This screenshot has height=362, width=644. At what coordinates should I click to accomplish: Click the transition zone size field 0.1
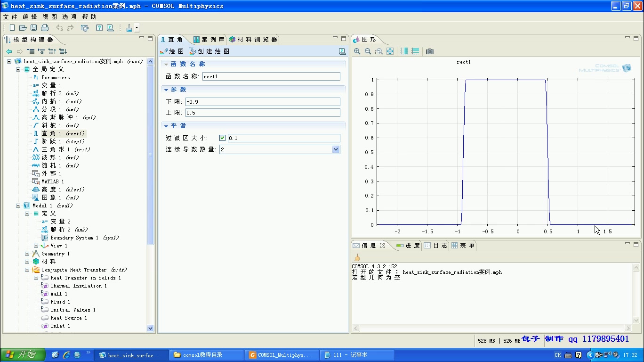click(x=284, y=138)
